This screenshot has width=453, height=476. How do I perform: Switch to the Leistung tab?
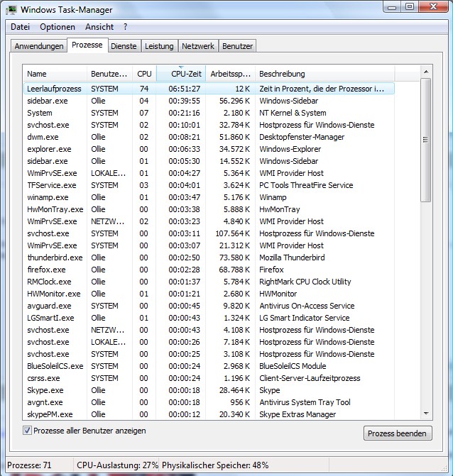point(159,46)
